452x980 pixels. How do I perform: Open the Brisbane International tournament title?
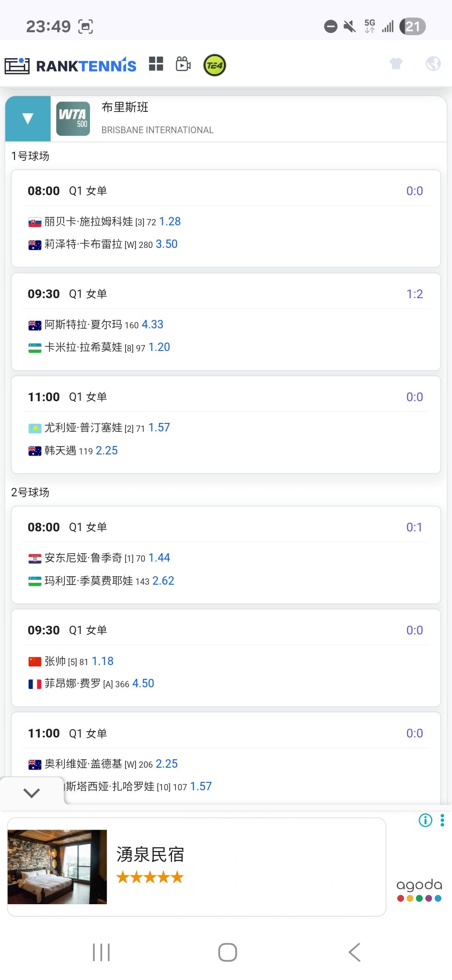(x=157, y=119)
